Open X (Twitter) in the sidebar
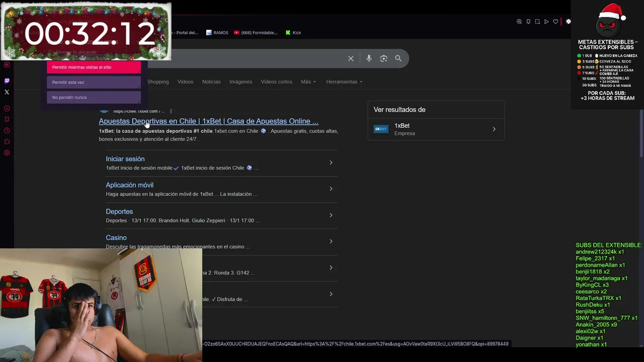The image size is (644, 362). [x=7, y=92]
